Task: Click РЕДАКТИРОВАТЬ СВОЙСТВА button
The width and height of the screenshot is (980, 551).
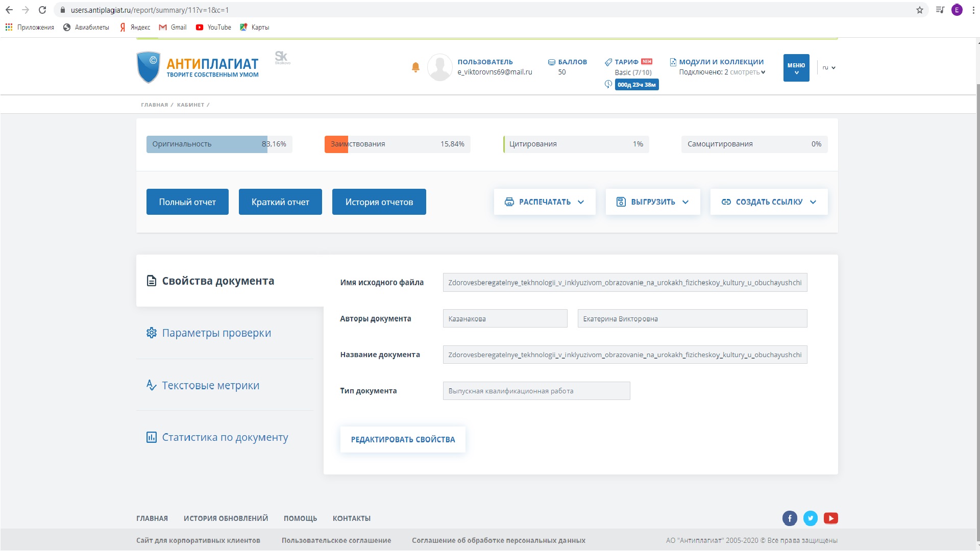Action: click(x=403, y=440)
